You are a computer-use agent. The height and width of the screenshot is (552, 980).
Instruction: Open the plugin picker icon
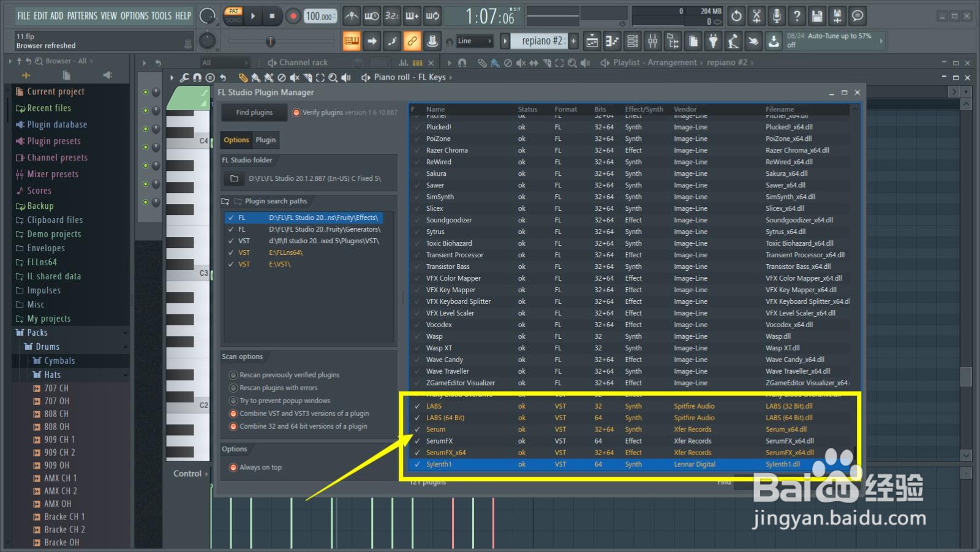713,41
